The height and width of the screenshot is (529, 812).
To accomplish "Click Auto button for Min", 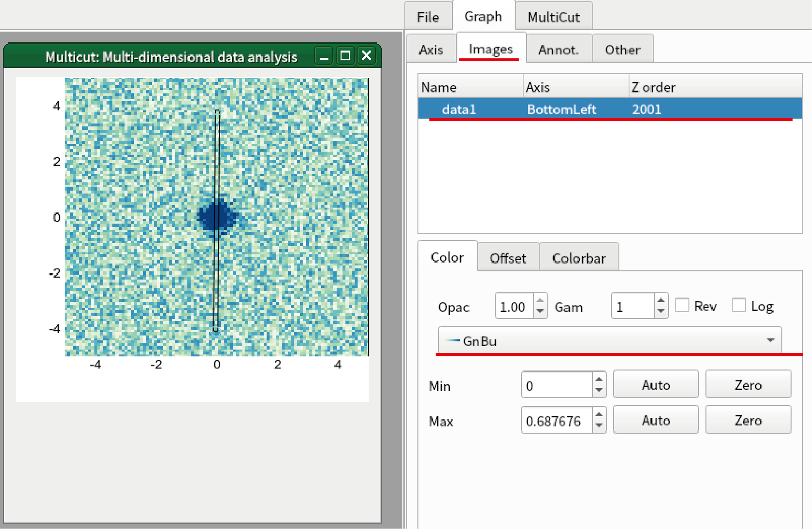I will click(x=656, y=385).
